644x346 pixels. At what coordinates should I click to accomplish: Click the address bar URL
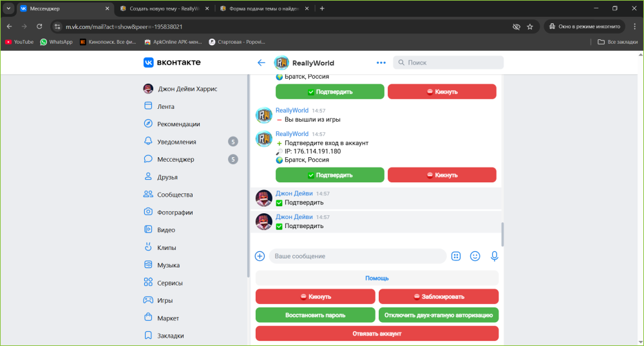(x=124, y=26)
